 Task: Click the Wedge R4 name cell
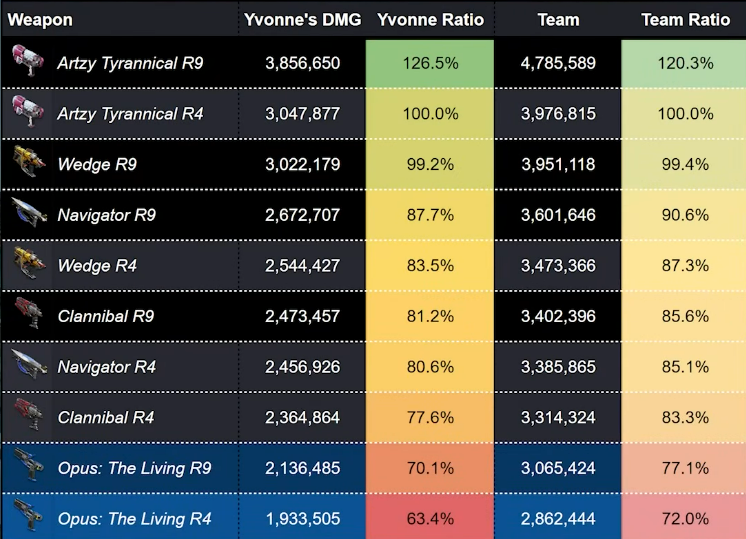click(97, 265)
